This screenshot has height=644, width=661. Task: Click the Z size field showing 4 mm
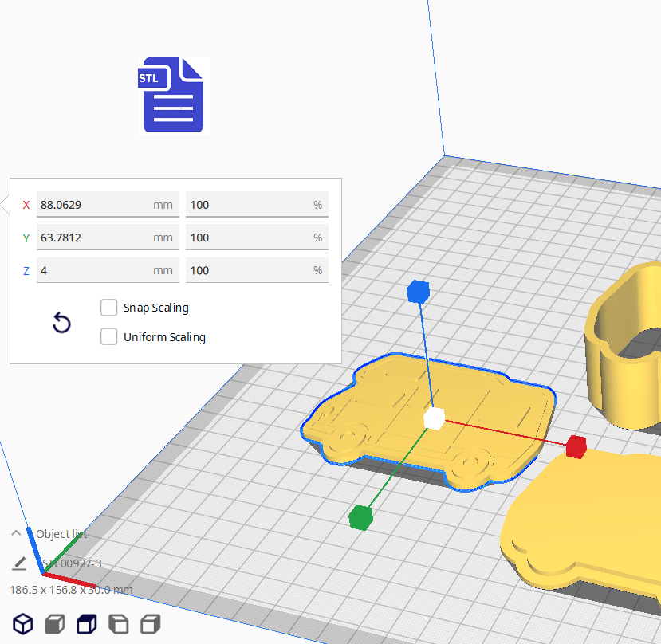coord(94,270)
